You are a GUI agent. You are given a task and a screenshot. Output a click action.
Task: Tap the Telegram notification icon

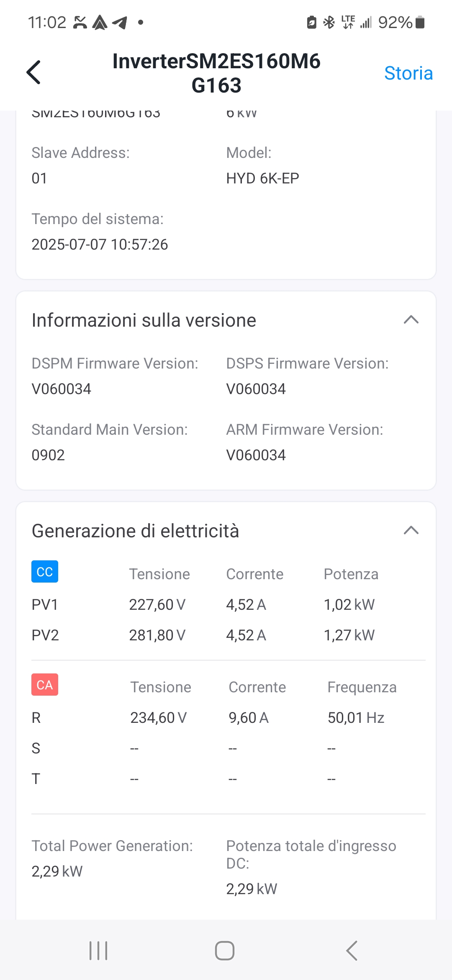(x=120, y=22)
